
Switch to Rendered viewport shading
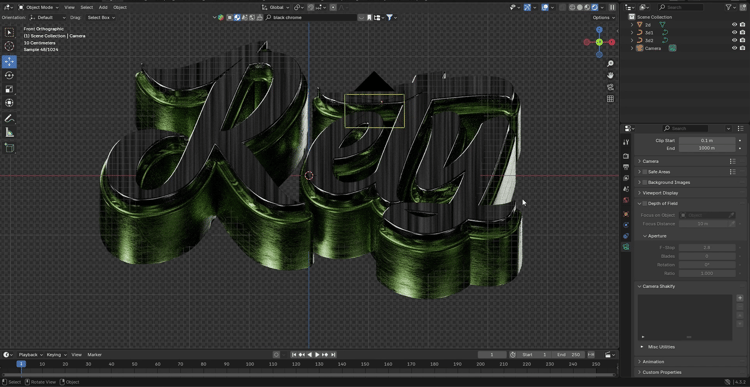(595, 7)
